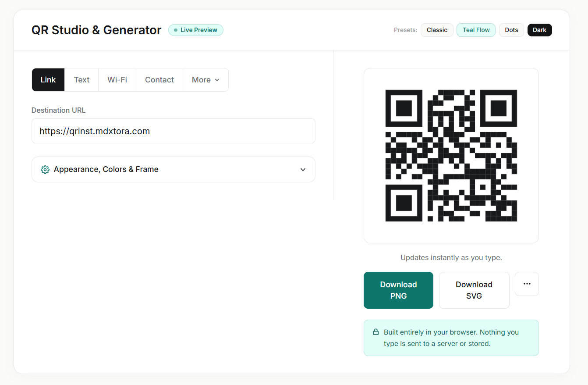This screenshot has height=385, width=588.
Task: Click the Destination URL label
Action: tap(58, 110)
